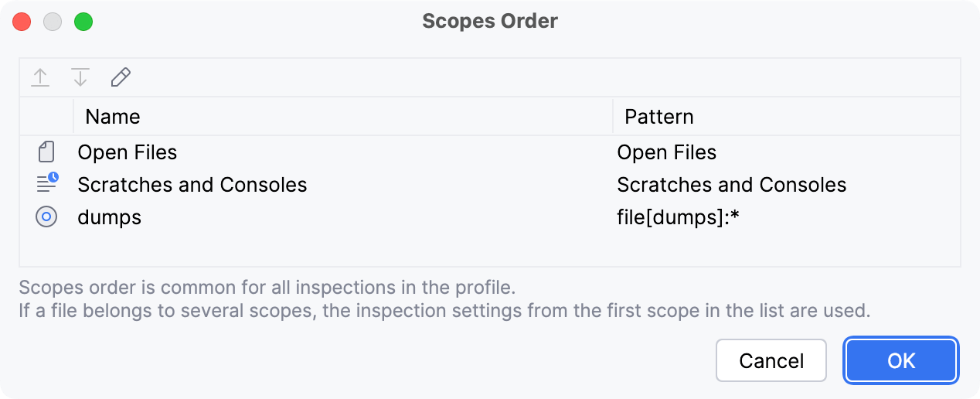Close the Scopes Order dialog
980x399 pixels.
click(22, 22)
